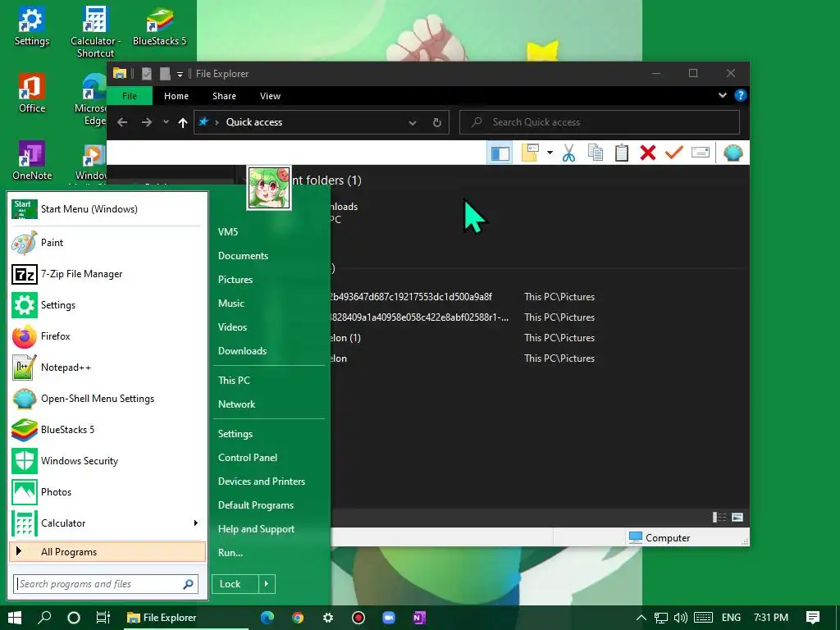Open Settings in the left start menu column
This screenshot has width=840, height=630.
click(x=107, y=305)
